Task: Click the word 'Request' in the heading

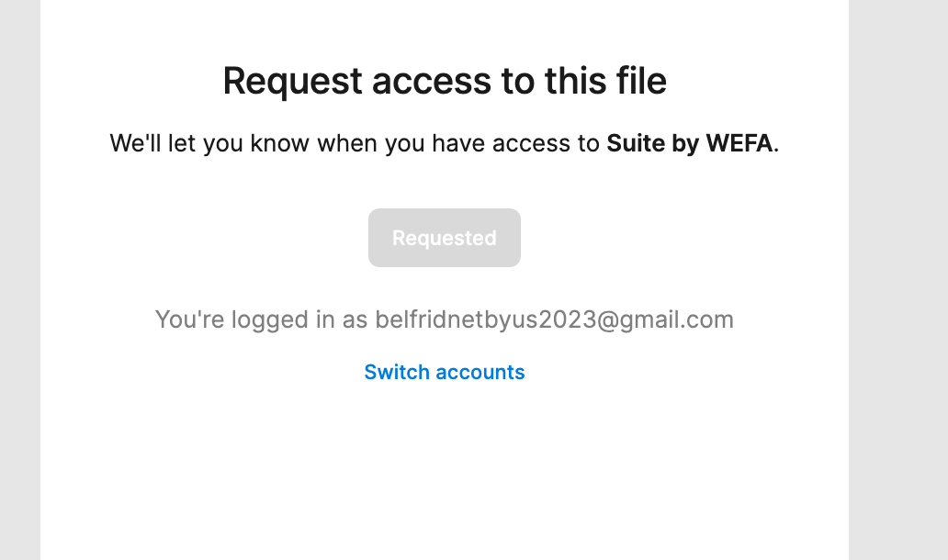Action: [293, 81]
